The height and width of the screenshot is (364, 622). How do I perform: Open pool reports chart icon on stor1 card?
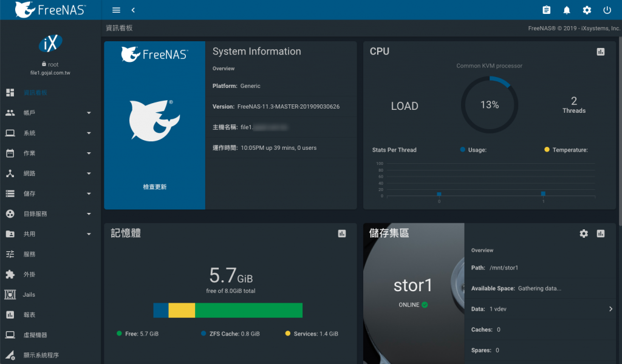pyautogui.click(x=601, y=234)
